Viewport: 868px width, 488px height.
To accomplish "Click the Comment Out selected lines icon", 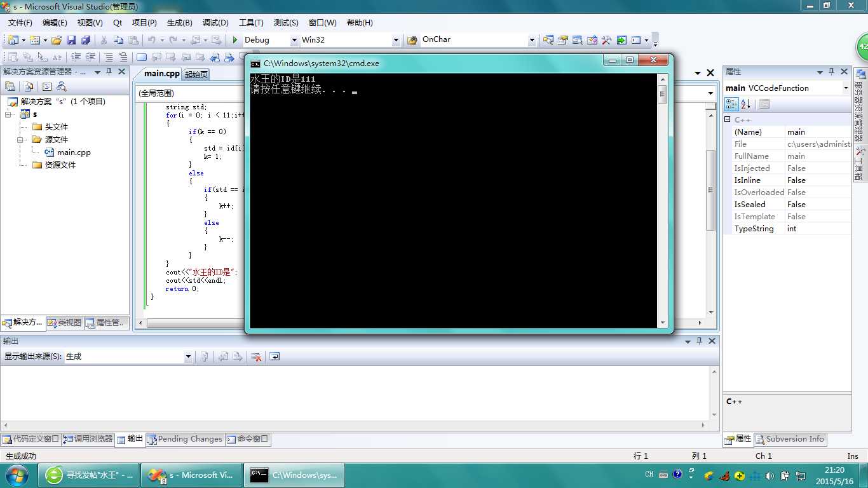I will [109, 57].
